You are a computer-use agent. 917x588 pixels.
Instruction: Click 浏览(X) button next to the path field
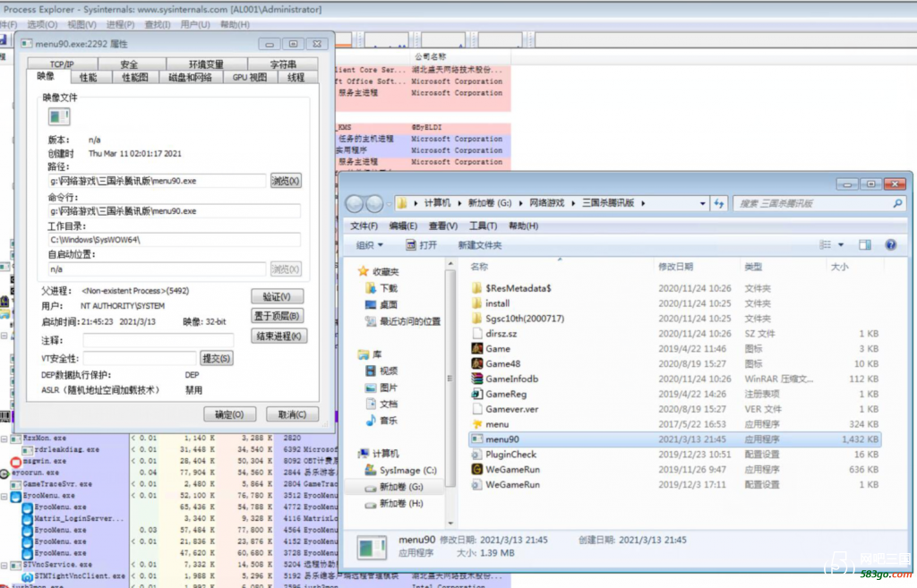click(286, 181)
